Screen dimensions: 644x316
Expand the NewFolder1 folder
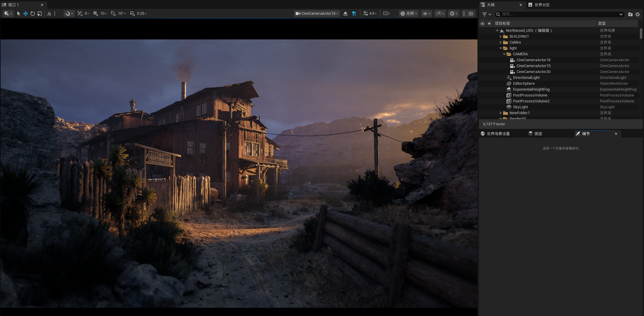(x=501, y=113)
